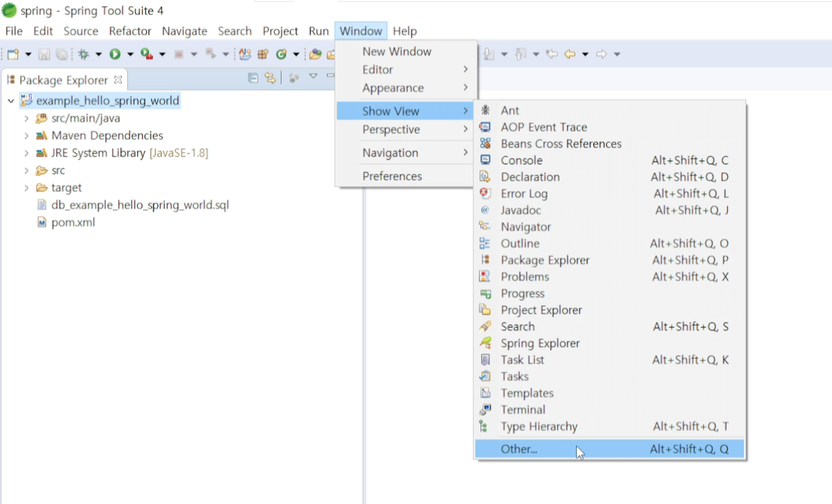The width and height of the screenshot is (832, 504).
Task: Click the New wizard toolbar icon
Action: point(14,54)
